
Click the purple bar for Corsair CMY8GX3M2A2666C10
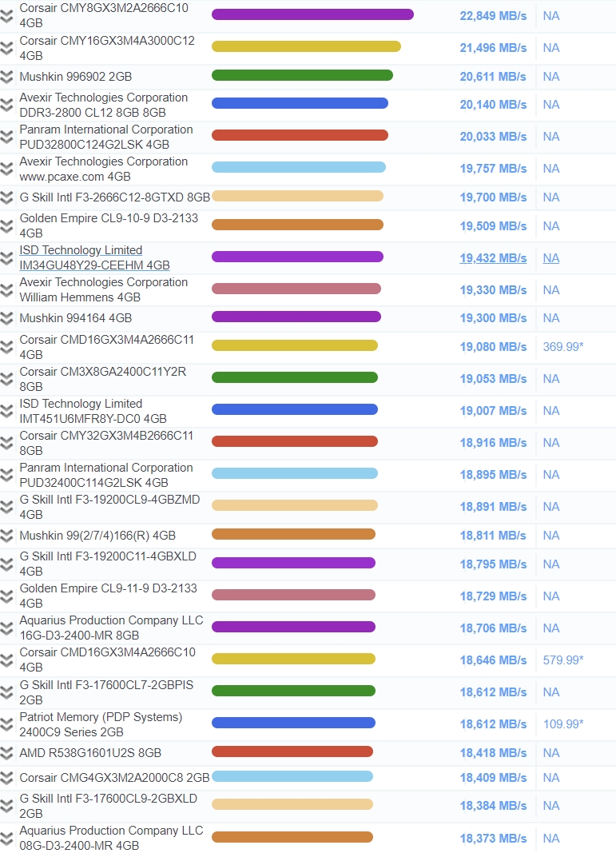[312, 14]
